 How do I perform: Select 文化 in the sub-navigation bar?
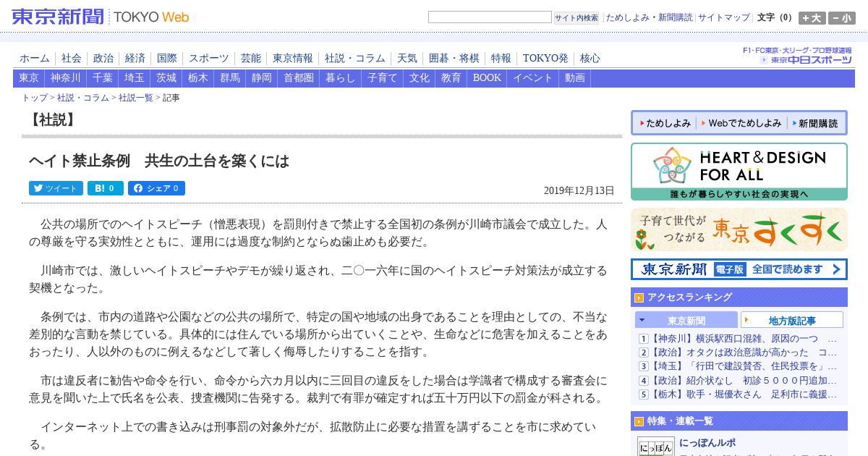pos(420,78)
